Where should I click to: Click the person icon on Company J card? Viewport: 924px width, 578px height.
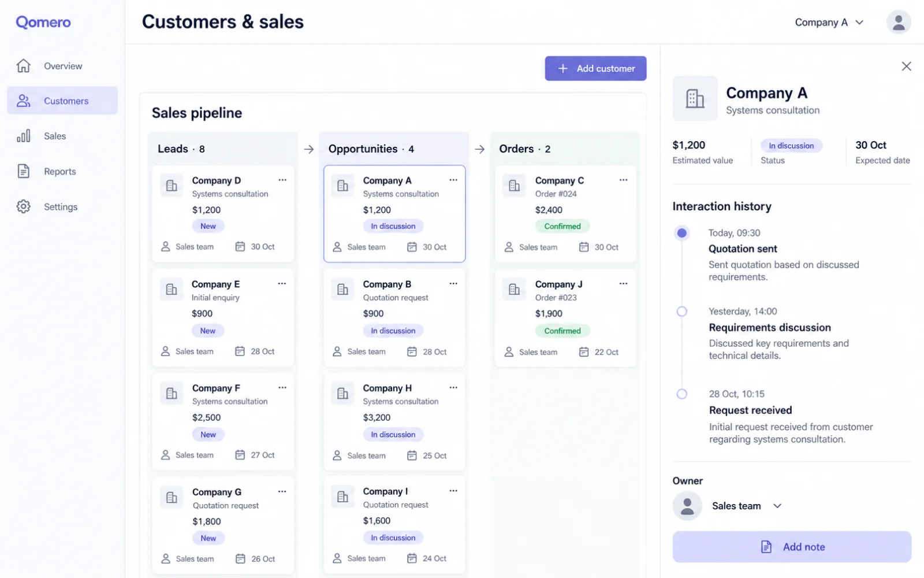509,351
